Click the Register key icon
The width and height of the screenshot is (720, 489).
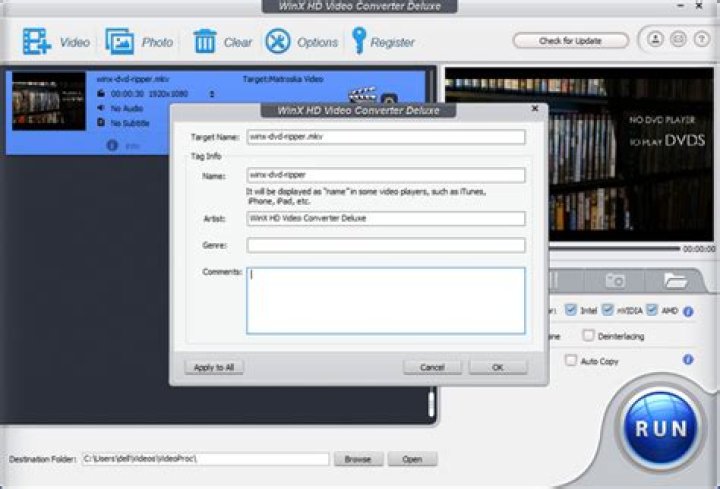(x=359, y=42)
